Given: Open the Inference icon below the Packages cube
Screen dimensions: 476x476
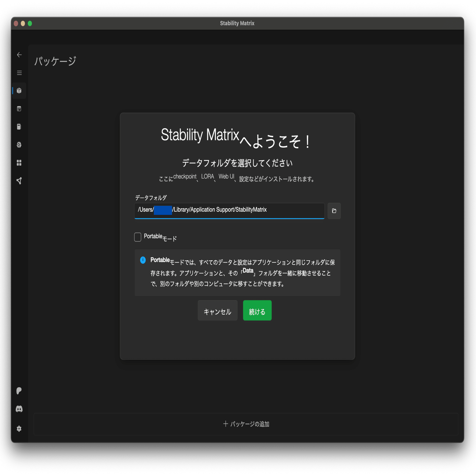Looking at the screenshot, I should 19,109.
